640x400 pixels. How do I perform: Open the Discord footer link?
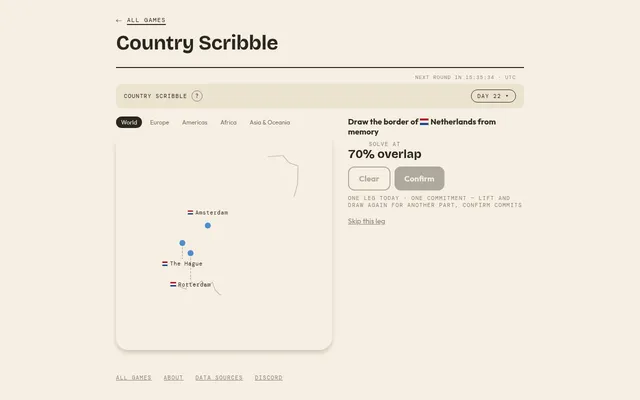click(269, 378)
